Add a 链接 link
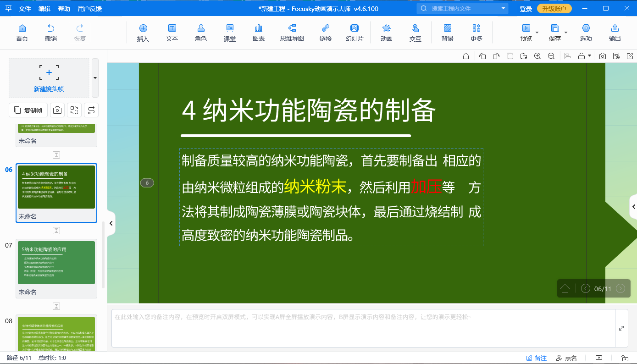 (326, 33)
